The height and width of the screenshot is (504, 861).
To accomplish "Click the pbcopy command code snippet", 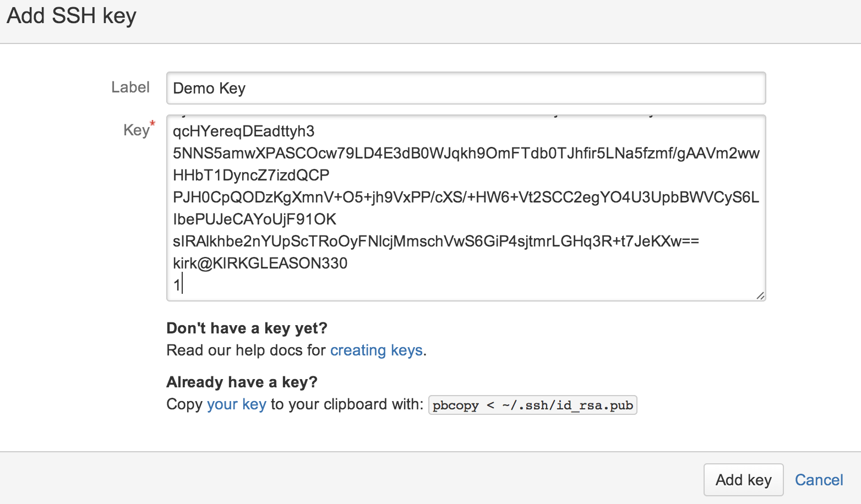I will (x=532, y=405).
